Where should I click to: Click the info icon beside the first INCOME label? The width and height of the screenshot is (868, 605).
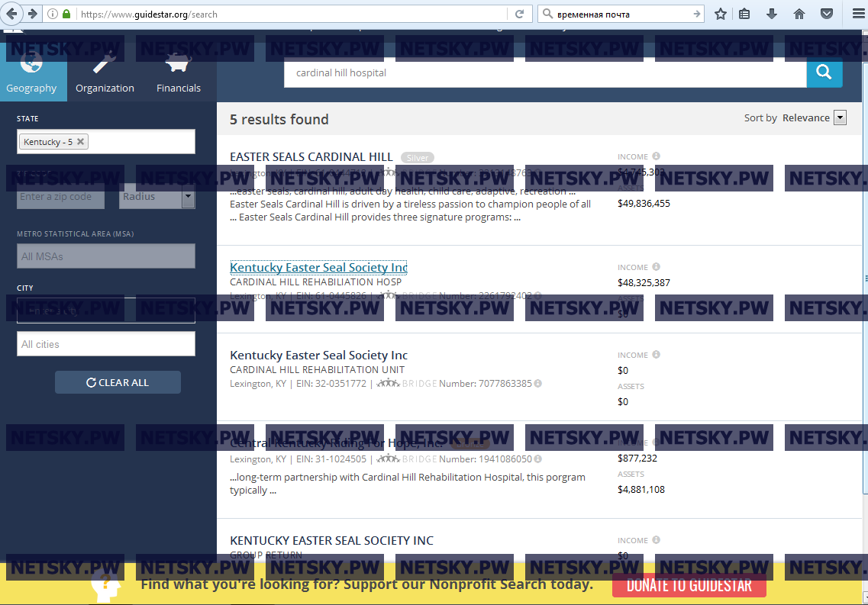coord(656,156)
